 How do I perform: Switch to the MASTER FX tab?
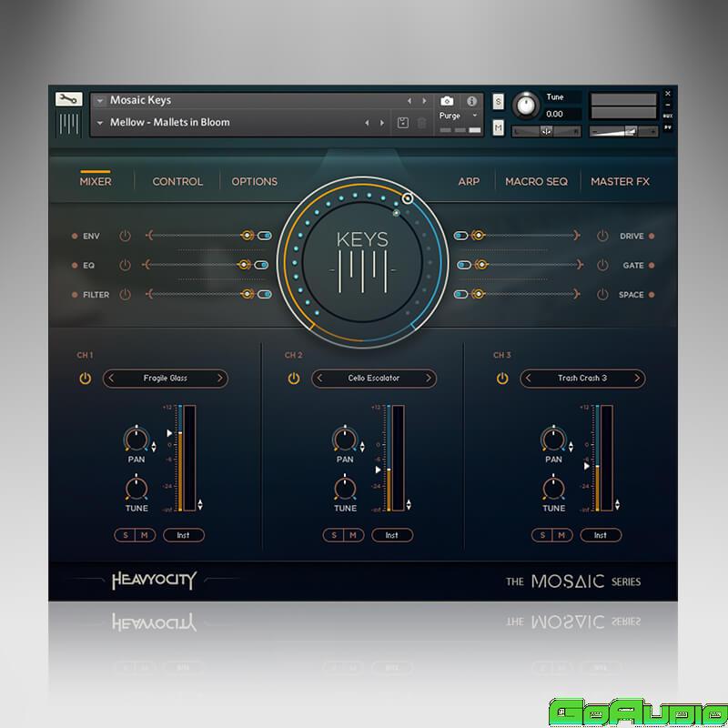point(620,181)
